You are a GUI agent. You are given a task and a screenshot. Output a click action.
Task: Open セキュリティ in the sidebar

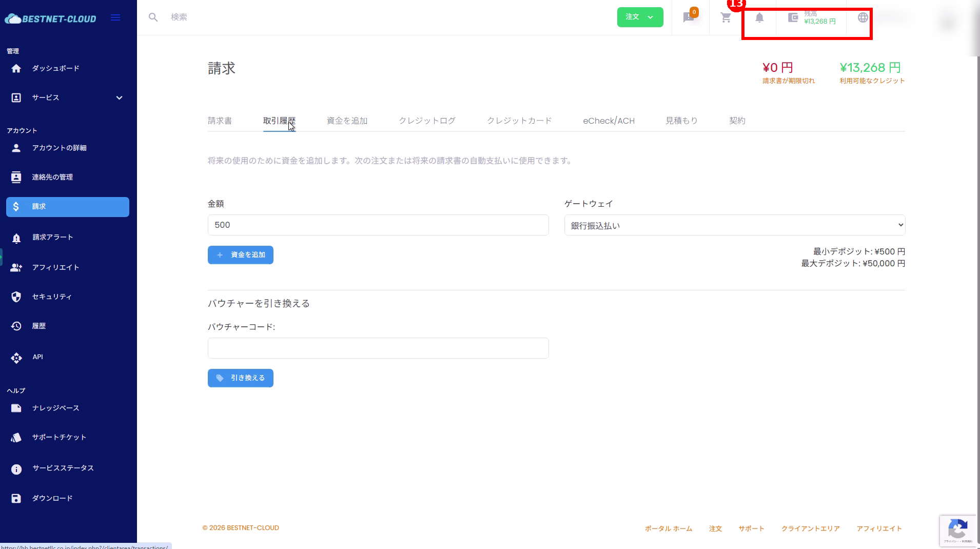pos(52,297)
